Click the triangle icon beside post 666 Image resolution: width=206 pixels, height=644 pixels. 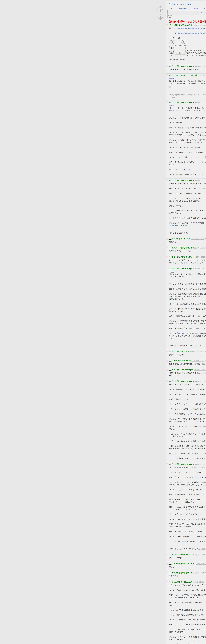click(x=167, y=554)
